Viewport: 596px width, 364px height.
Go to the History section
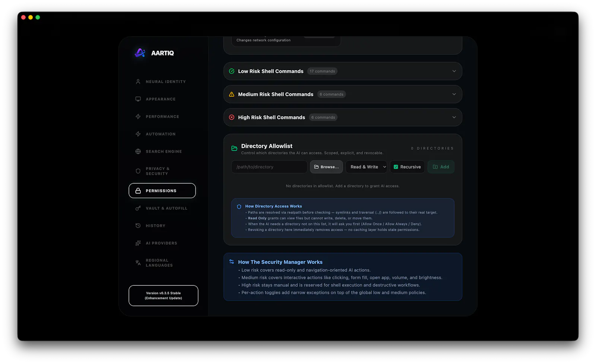(162, 226)
